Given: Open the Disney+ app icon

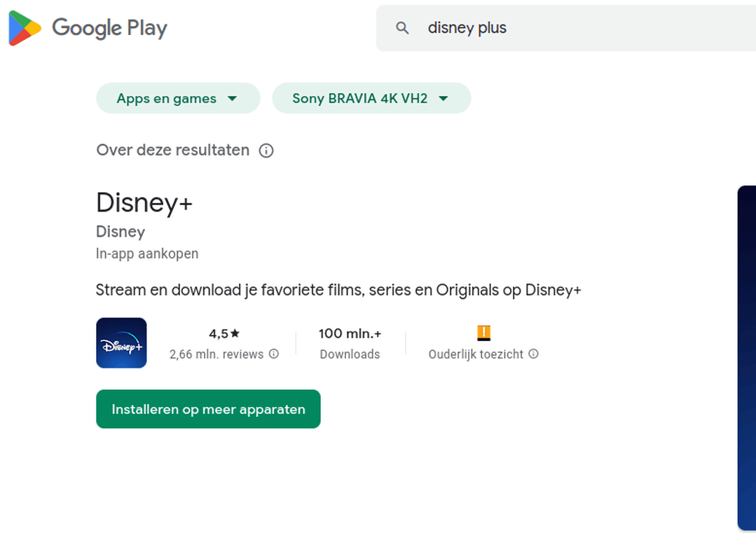Looking at the screenshot, I should [121, 343].
